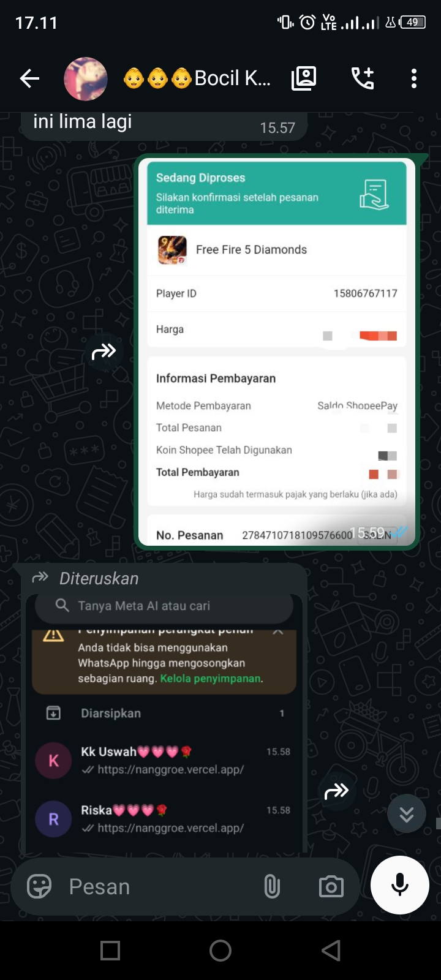Open the Bocil K... group info title
Screen dimensions: 441x980
pos(197,78)
